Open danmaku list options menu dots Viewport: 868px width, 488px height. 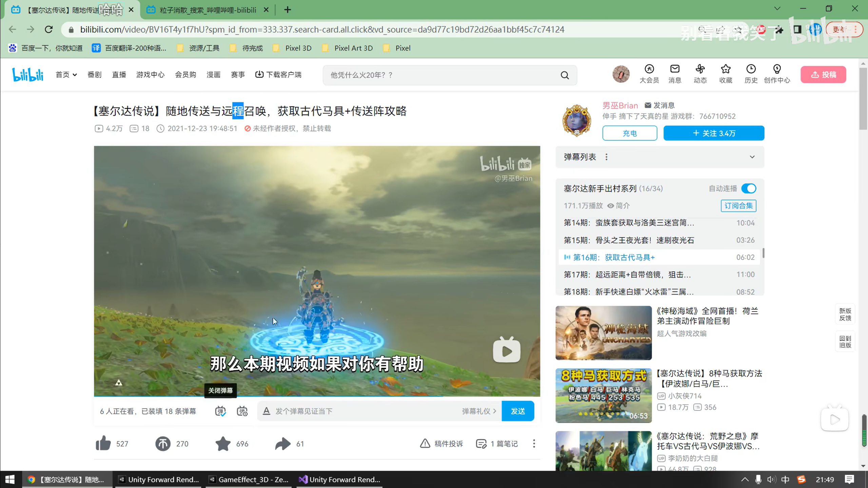(606, 157)
